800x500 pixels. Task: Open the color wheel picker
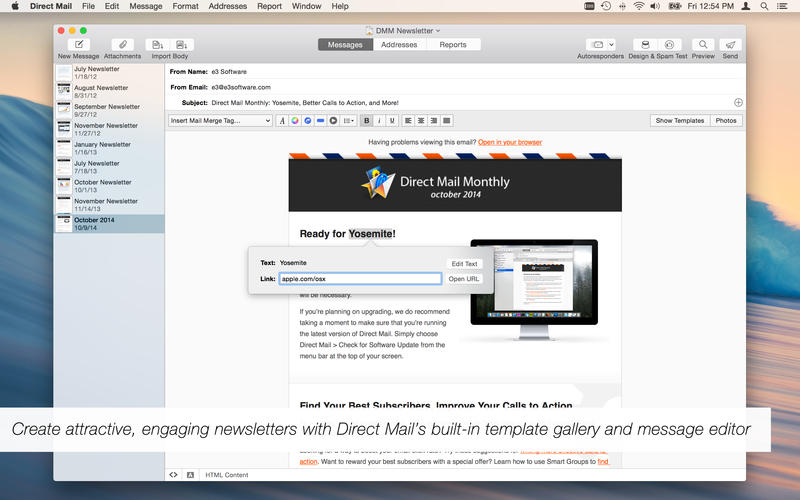294,121
